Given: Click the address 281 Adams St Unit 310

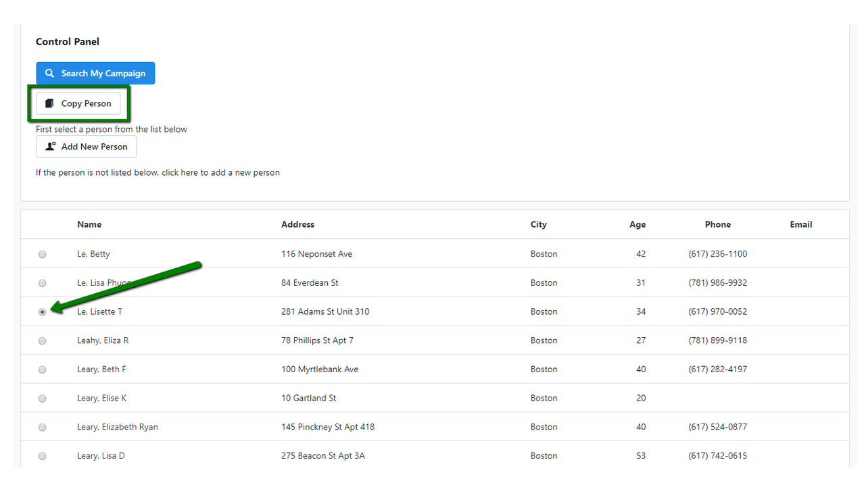Looking at the screenshot, I should [x=325, y=311].
